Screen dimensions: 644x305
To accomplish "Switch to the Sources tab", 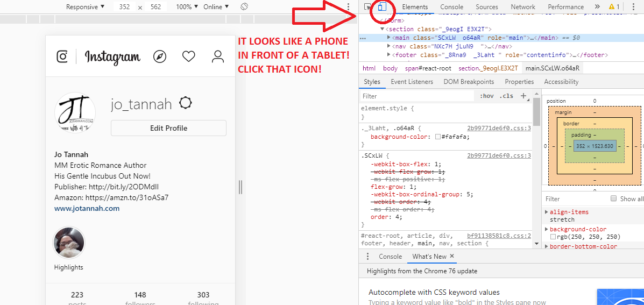I will tap(487, 7).
